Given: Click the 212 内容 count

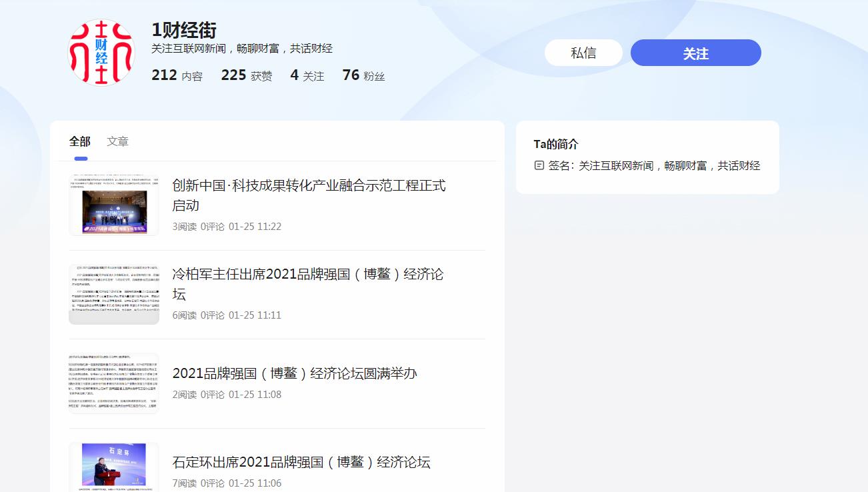Looking at the screenshot, I should tap(177, 75).
